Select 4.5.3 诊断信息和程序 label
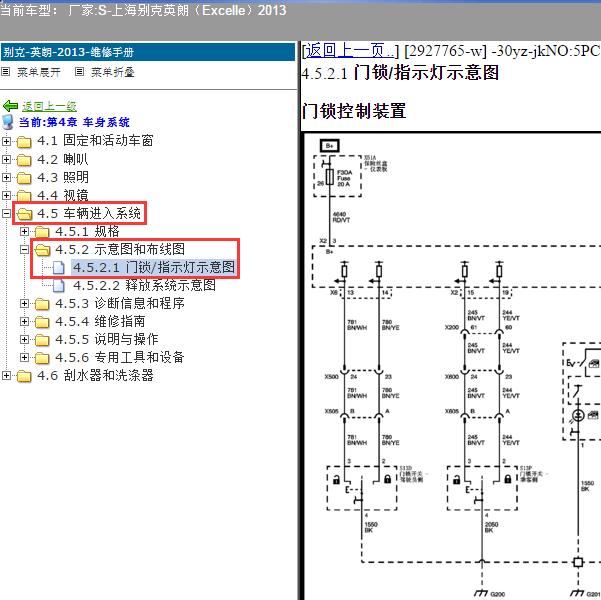The width and height of the screenshot is (601, 600). tap(120, 303)
